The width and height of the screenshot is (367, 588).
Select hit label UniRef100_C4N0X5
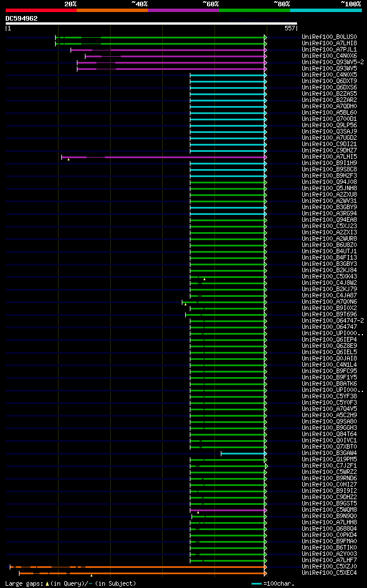330,75
